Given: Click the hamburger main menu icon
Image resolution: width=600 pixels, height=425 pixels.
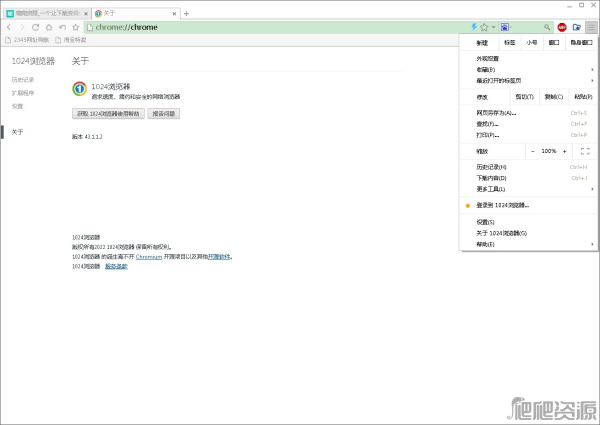Looking at the screenshot, I should click(591, 27).
